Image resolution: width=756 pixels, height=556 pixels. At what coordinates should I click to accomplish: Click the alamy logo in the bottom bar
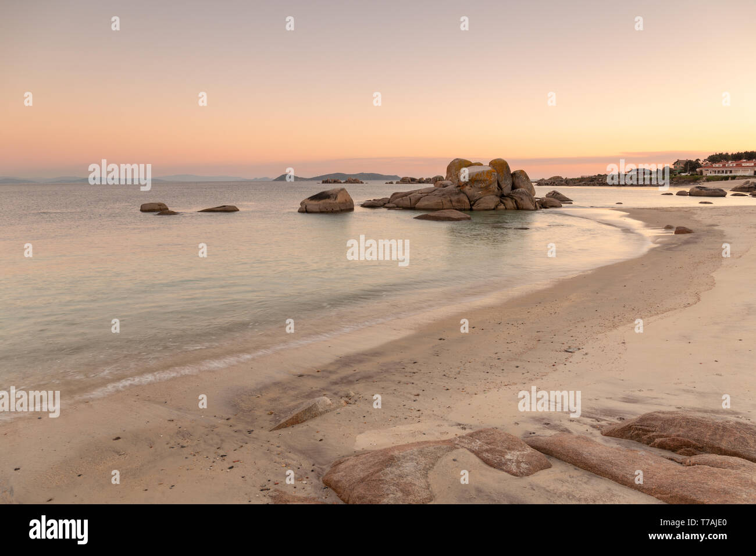coord(59,530)
